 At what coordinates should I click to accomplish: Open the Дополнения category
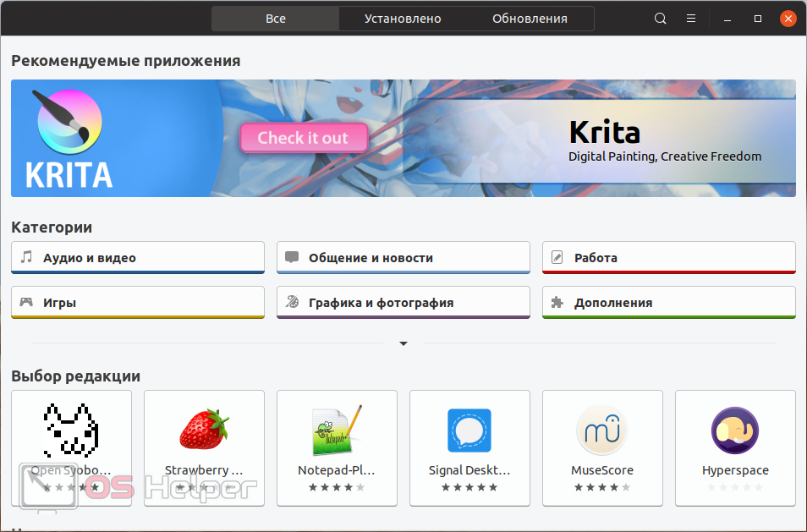coord(668,303)
